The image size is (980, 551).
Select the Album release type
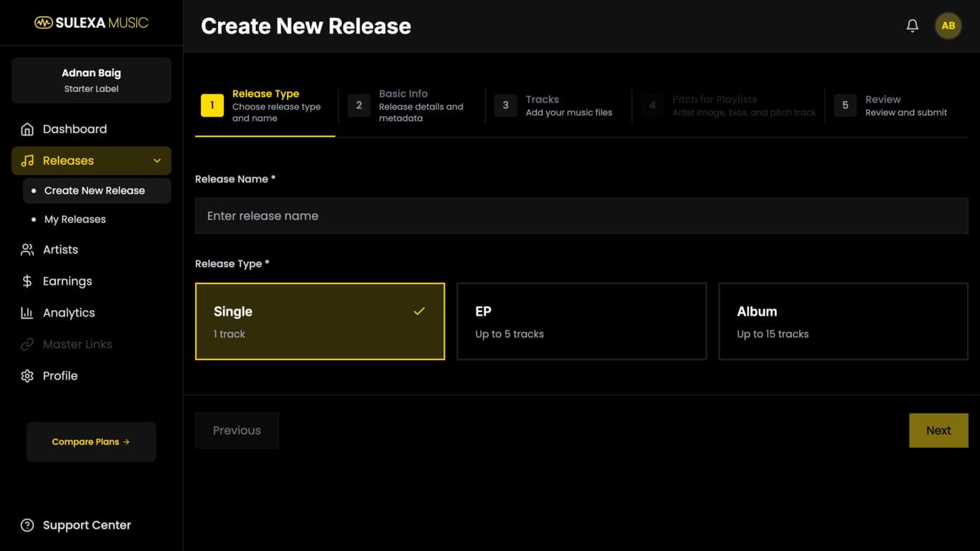[x=844, y=321]
